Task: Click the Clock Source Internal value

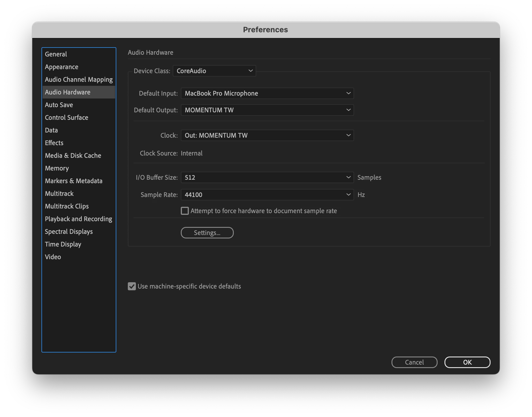Action: pyautogui.click(x=192, y=153)
